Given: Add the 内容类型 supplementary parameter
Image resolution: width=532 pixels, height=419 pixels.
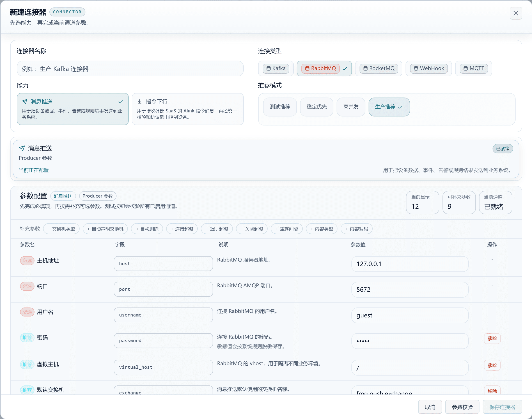Looking at the screenshot, I should [x=322, y=229].
